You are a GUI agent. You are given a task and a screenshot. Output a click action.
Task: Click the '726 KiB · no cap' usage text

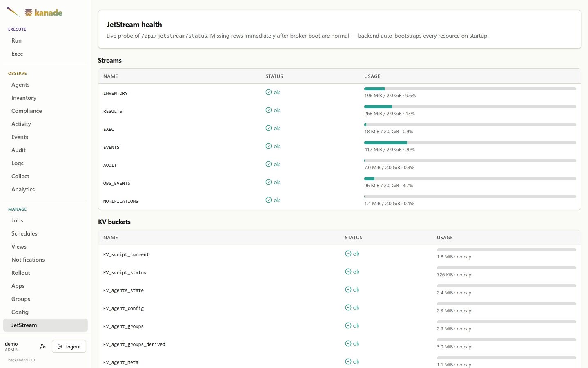coord(454,275)
